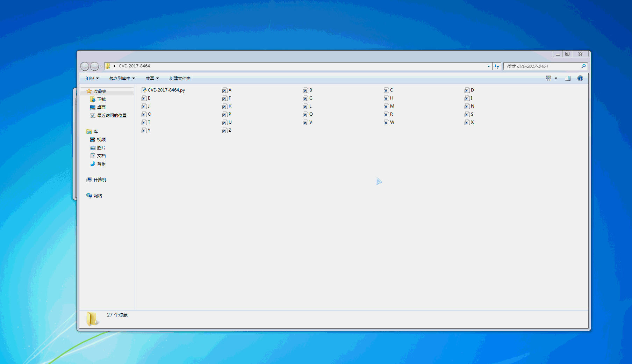Select shortcut file O
The image size is (632, 364).
click(146, 114)
